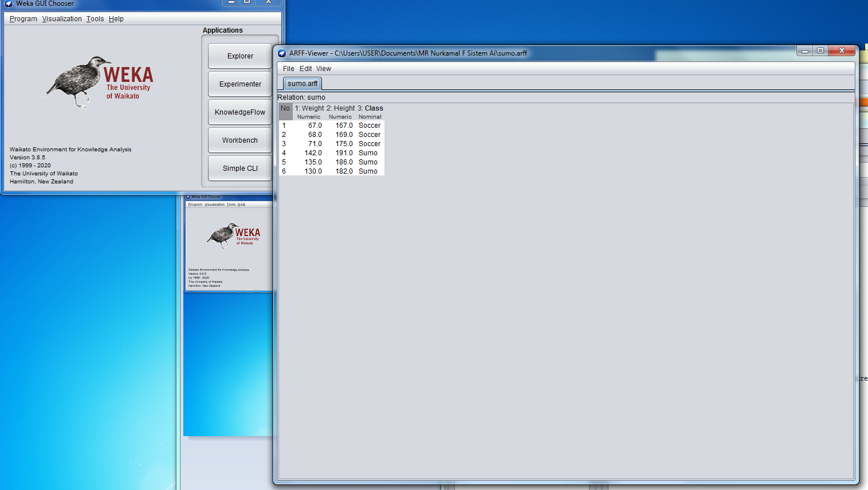The height and width of the screenshot is (490, 868).
Task: Open the KnowledgeFlow application
Action: pos(240,112)
